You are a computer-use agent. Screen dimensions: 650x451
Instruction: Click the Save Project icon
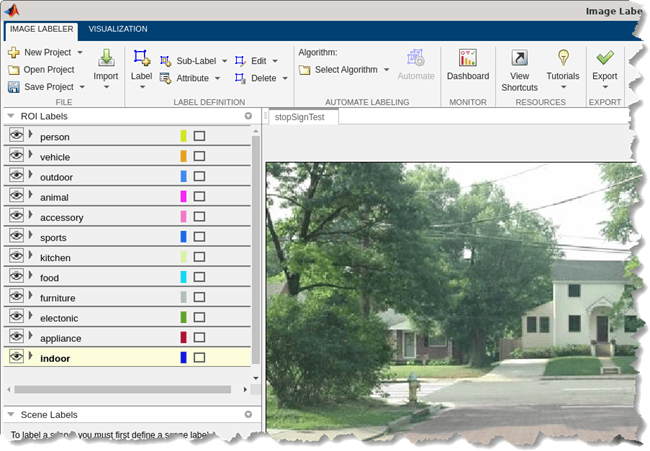click(x=14, y=87)
